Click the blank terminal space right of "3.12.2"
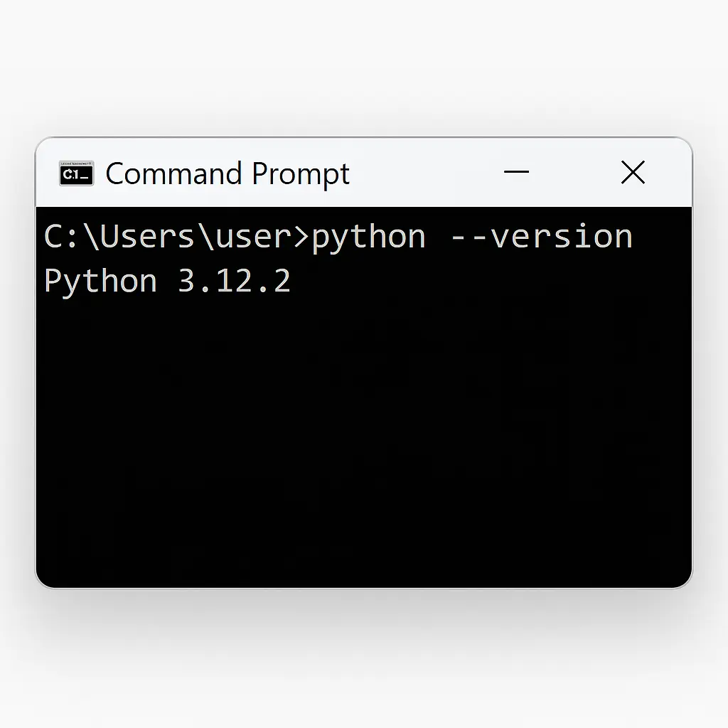This screenshot has width=728, height=728. point(462,282)
